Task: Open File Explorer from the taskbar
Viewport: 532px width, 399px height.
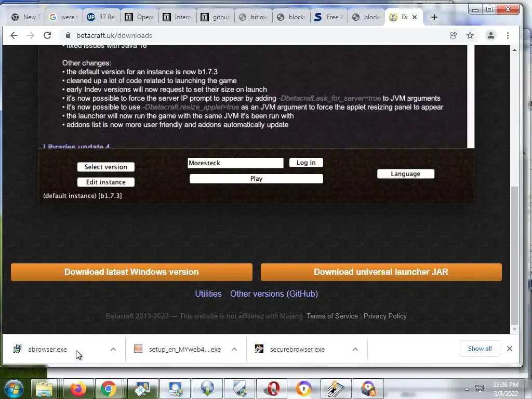Action: click(x=44, y=389)
